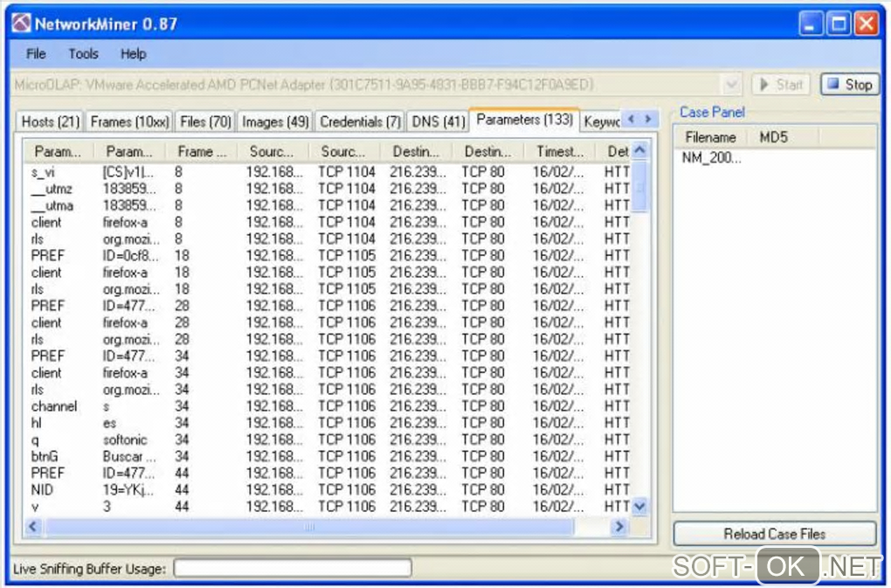The image size is (891, 588).
Task: Click Filename column header in Case Panel
Action: (710, 137)
